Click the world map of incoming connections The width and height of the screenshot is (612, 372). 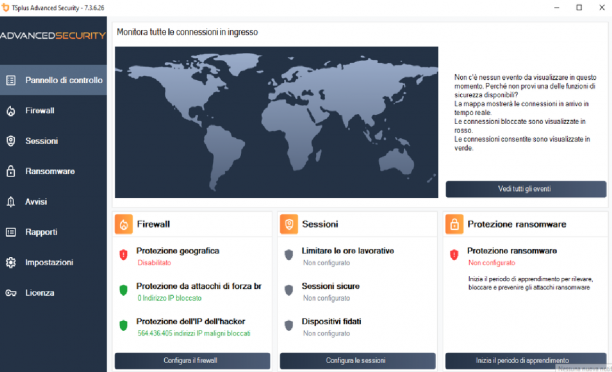click(x=276, y=122)
